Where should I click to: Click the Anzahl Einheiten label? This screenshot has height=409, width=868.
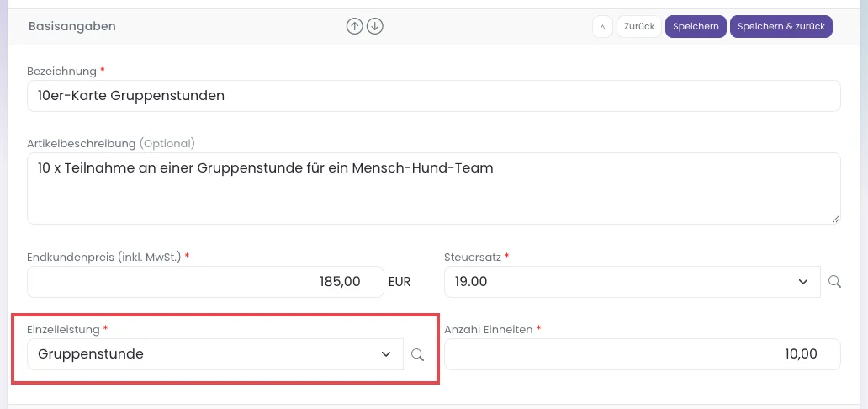coord(488,330)
